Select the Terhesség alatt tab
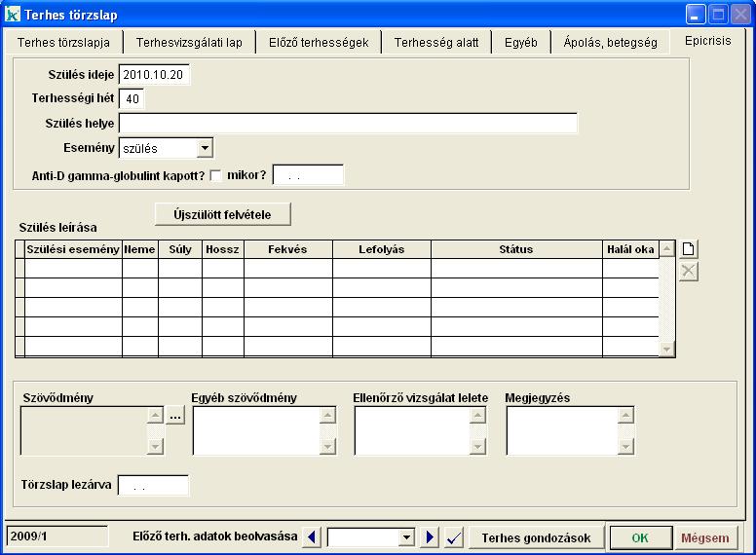The height and width of the screenshot is (555, 756). [436, 43]
